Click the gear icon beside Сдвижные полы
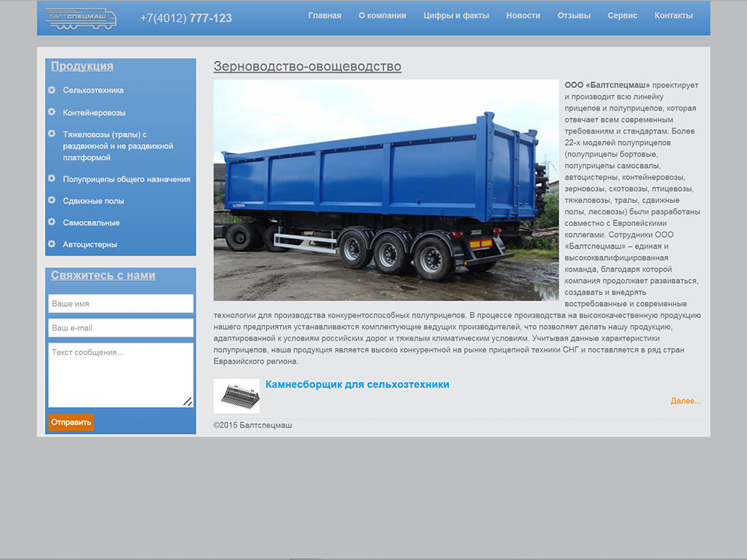This screenshot has width=747, height=560. tap(52, 200)
